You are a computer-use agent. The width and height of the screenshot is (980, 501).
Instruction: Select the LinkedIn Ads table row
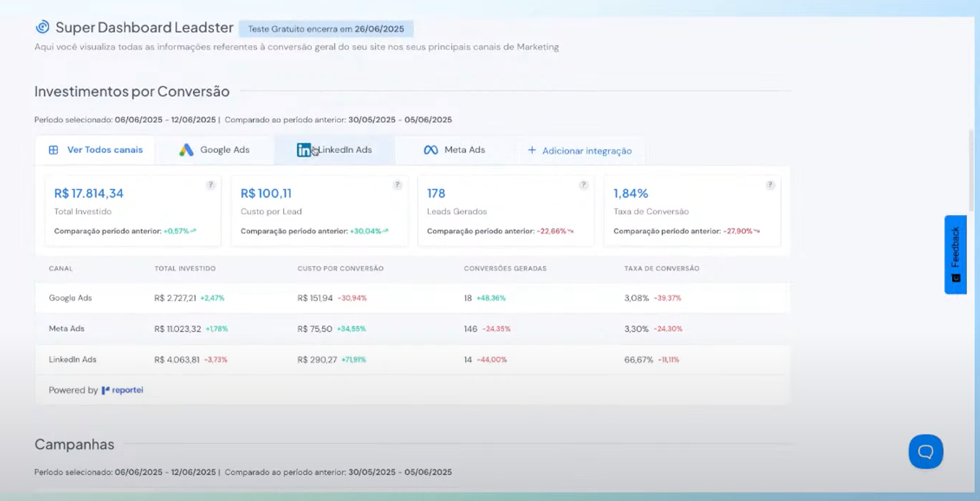click(412, 360)
